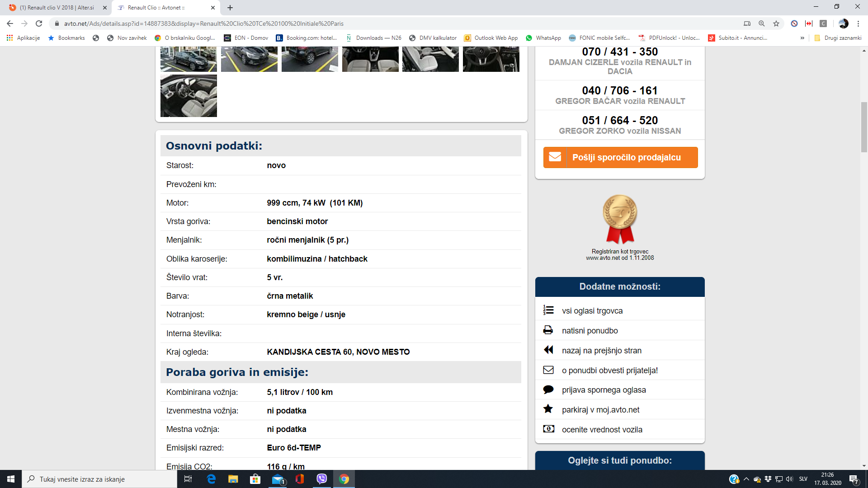Open File Explorer from the taskbar
Image resolution: width=868 pixels, height=488 pixels.
click(x=233, y=479)
